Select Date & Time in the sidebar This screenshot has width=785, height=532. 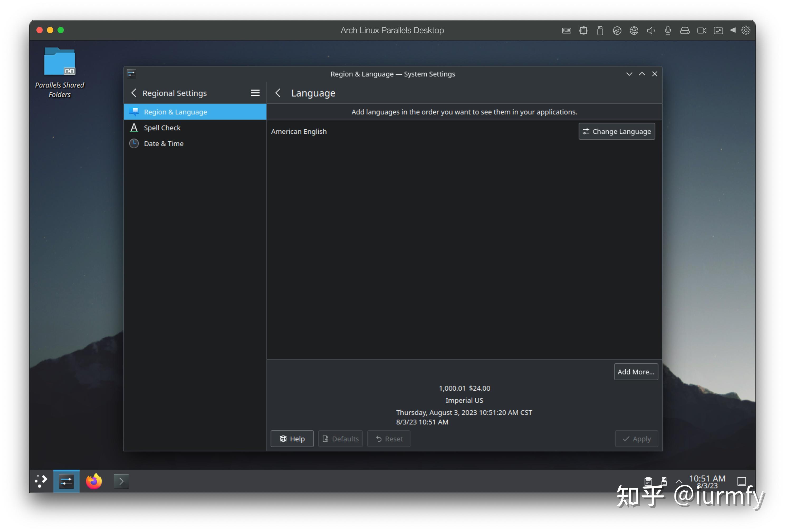(x=164, y=143)
